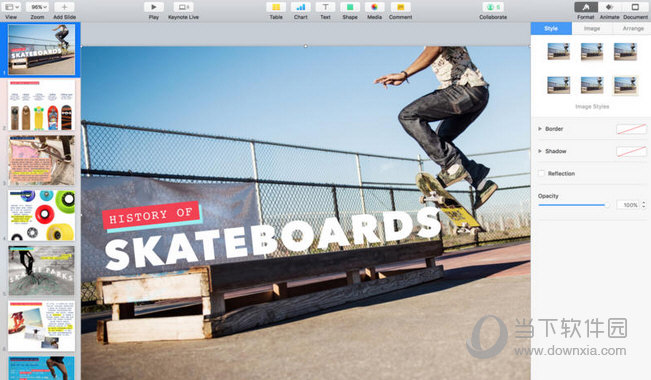Click the Media toolbar icon

(374, 7)
